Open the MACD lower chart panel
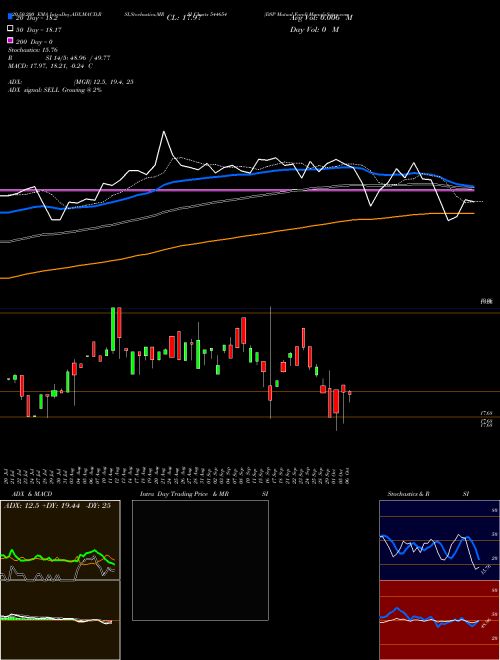Screen dimensions: 500x660 click(x=60, y=620)
